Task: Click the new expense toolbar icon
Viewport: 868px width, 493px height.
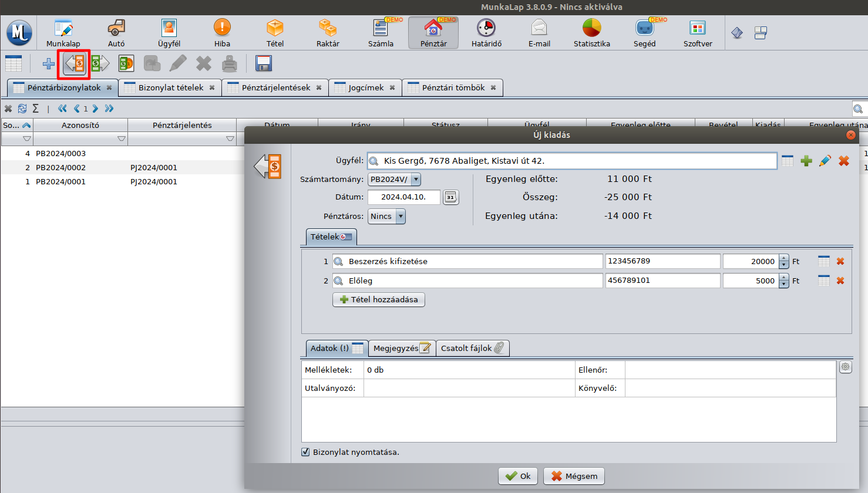Action: click(x=74, y=63)
